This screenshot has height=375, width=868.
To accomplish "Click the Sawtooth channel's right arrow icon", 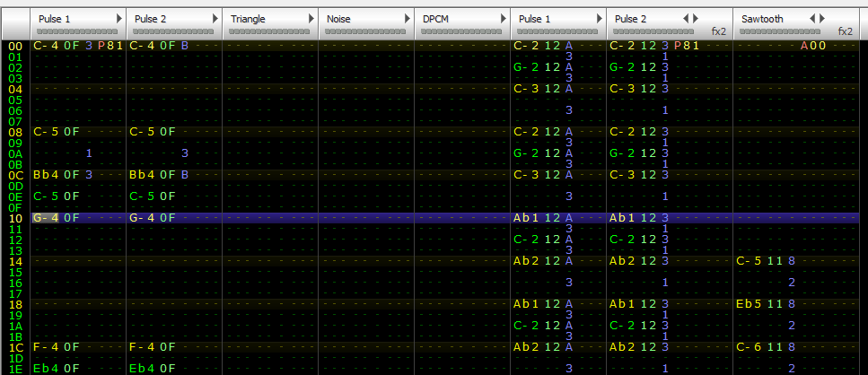I will (821, 19).
